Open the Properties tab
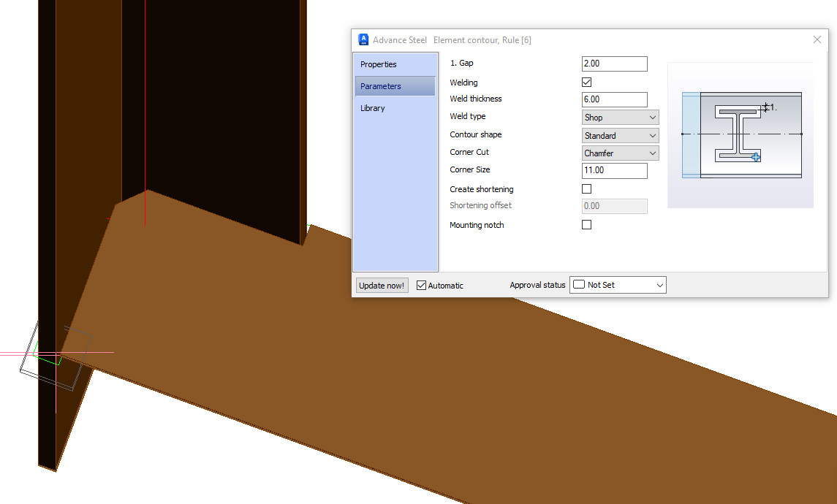The height and width of the screenshot is (504, 837). pos(395,64)
